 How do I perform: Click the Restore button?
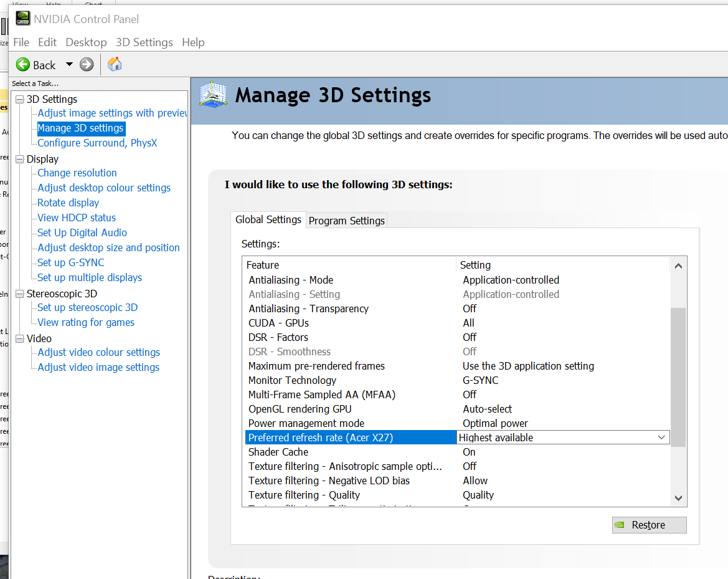click(649, 525)
